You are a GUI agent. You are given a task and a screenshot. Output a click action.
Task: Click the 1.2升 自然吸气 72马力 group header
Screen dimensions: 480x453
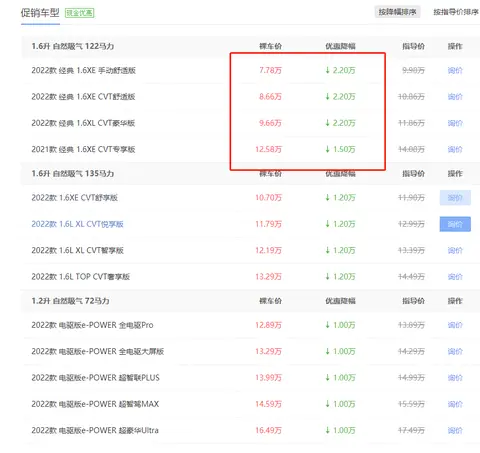70,301
